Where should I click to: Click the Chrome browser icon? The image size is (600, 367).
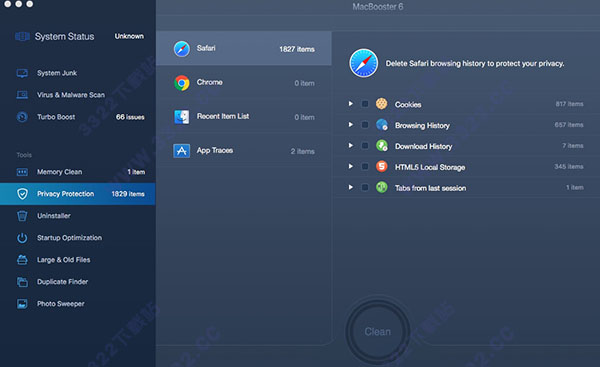(182, 83)
